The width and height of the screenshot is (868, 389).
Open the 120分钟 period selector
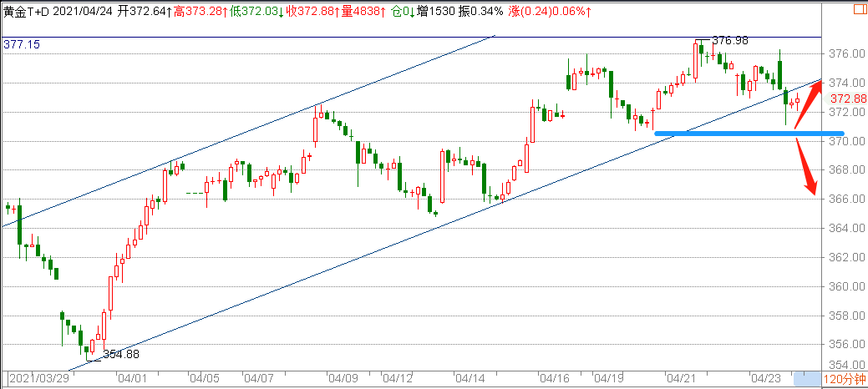coord(844,380)
